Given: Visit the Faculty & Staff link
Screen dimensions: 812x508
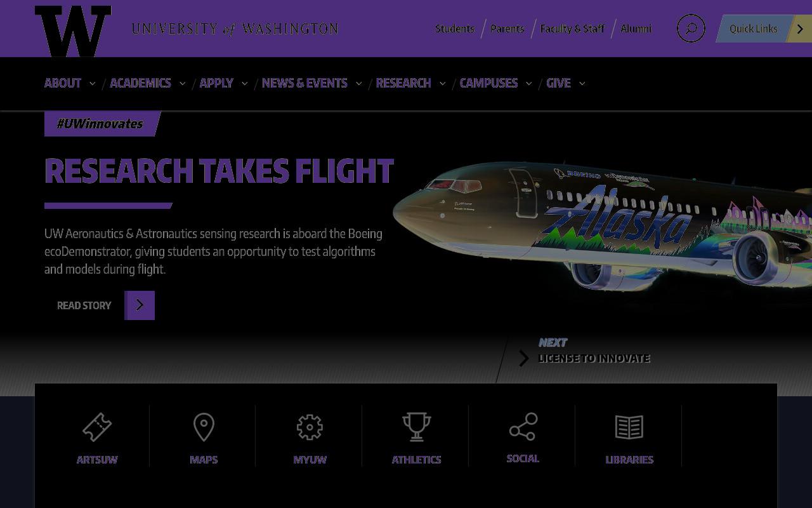Looking at the screenshot, I should pos(572,29).
